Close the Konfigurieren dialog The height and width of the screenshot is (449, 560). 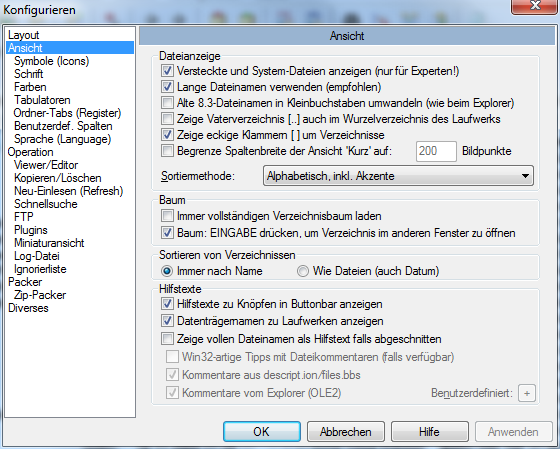(x=535, y=6)
